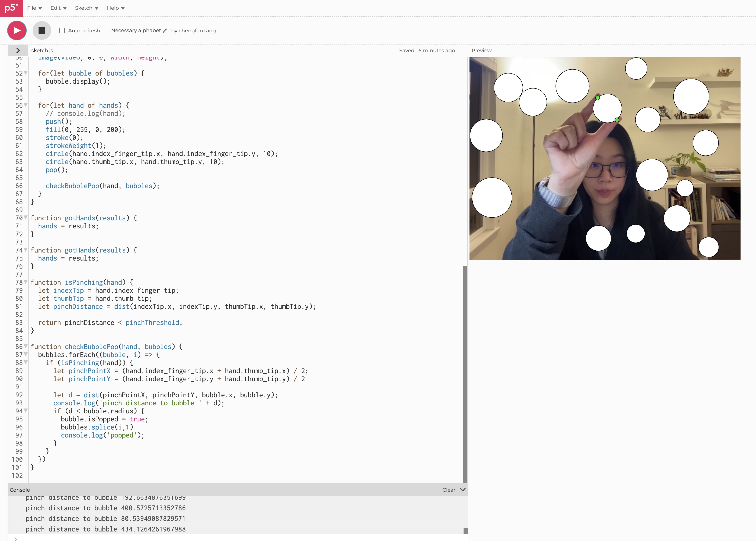Expand the file sidebar with chevron
Viewport: 756px width, 541px height.
click(x=18, y=51)
